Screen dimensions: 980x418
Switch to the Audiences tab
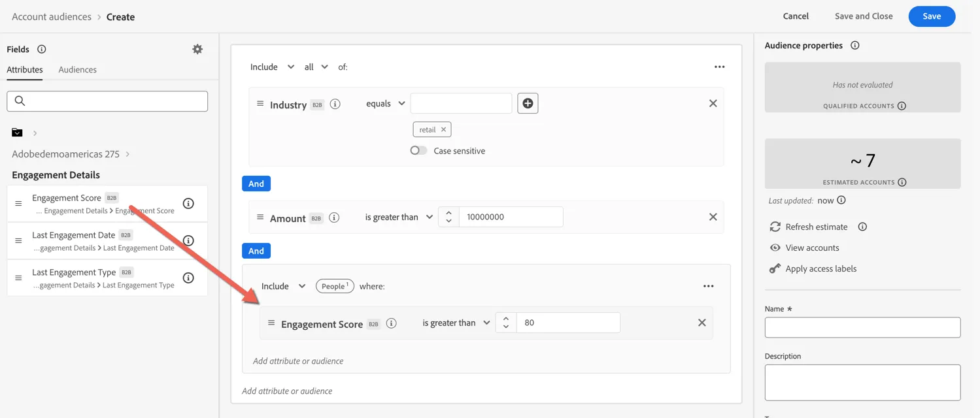(x=77, y=69)
